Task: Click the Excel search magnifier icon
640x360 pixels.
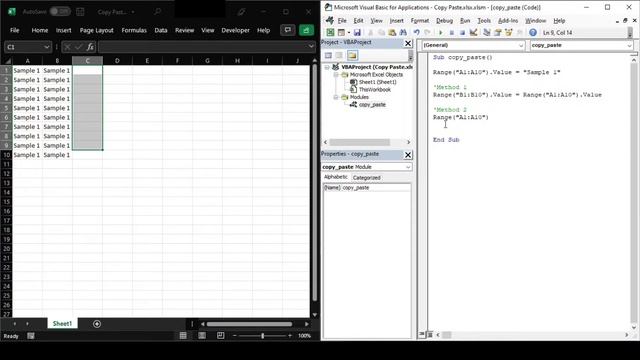Action: (158, 12)
